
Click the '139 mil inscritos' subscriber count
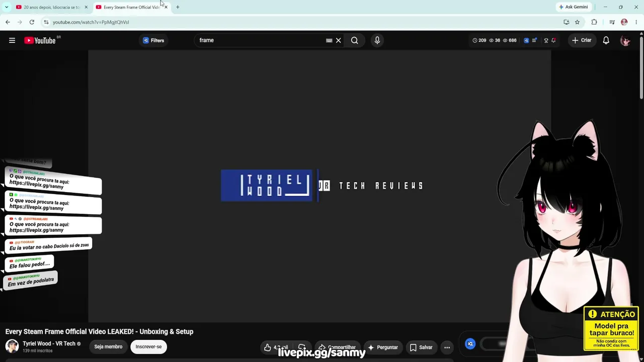pyautogui.click(x=37, y=351)
